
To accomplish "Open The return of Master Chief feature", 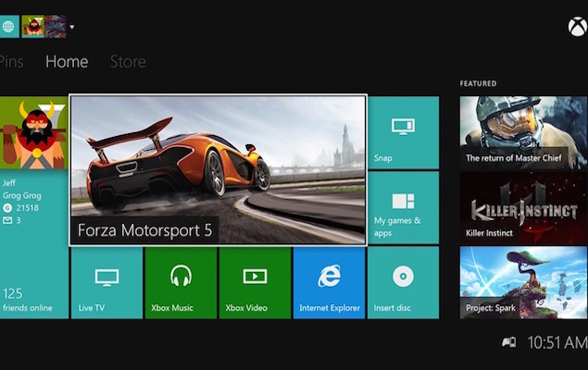I will point(523,131).
